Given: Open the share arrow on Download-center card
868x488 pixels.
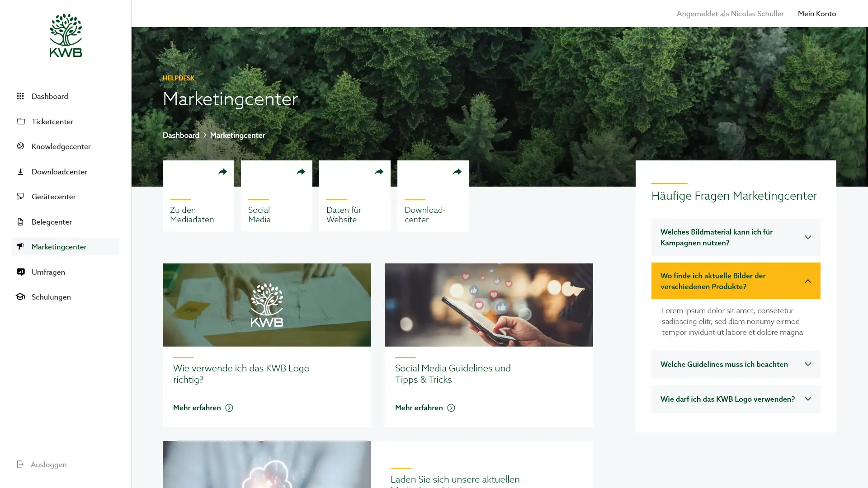Looking at the screenshot, I should 457,172.
